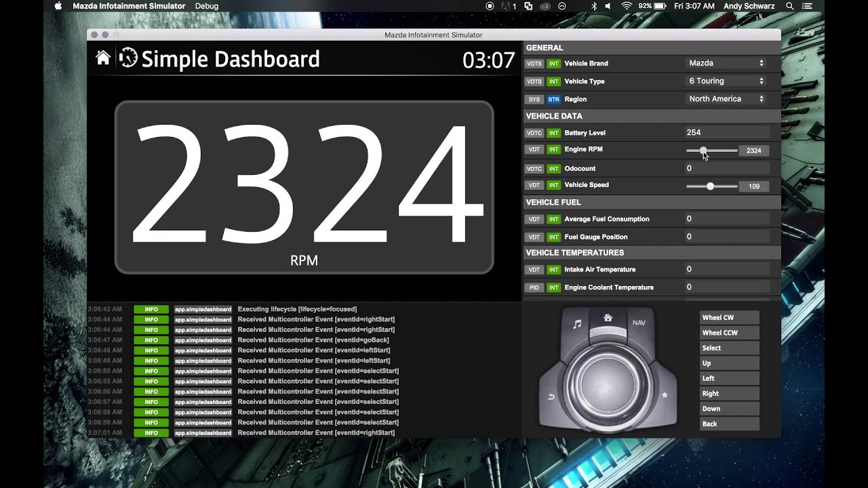The width and height of the screenshot is (868, 488).
Task: Click the dashboard gauge icon beside title
Action: [127, 58]
